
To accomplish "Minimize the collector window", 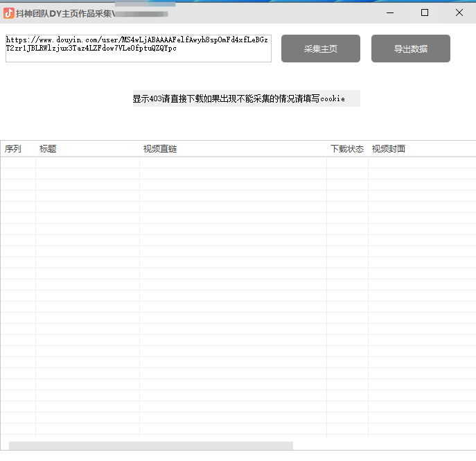I will pos(390,12).
